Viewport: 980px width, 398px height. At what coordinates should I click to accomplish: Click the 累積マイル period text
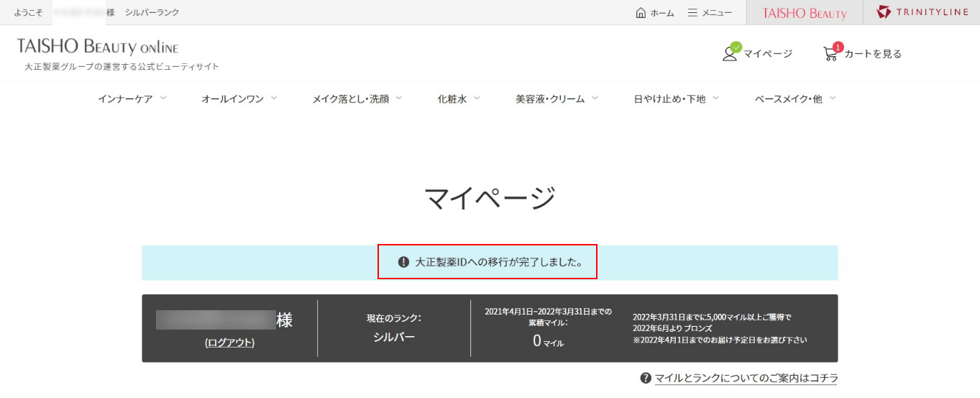click(548, 317)
